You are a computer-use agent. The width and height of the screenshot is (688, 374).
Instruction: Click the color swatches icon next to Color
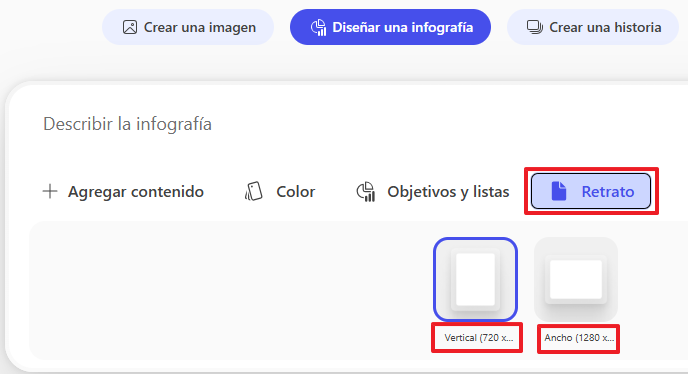[254, 191]
